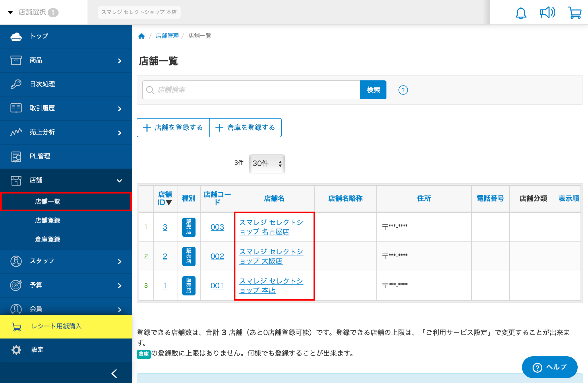The image size is (588, 383).
Task: Open the notifications bell icon
Action: (521, 13)
